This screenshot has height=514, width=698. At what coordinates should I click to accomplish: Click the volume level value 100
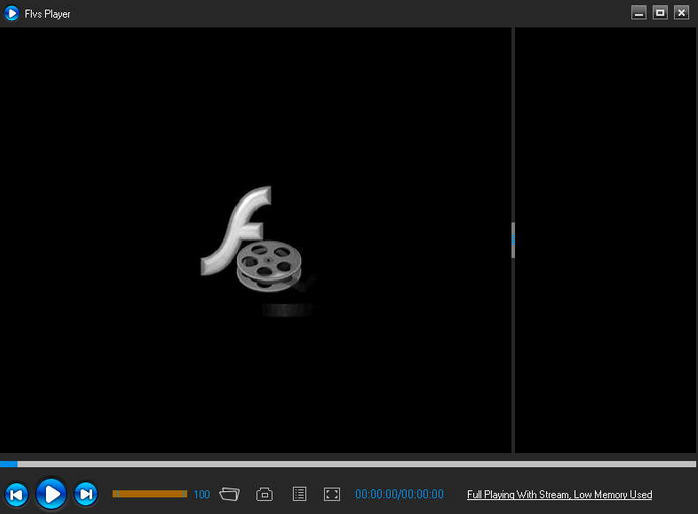(x=202, y=495)
